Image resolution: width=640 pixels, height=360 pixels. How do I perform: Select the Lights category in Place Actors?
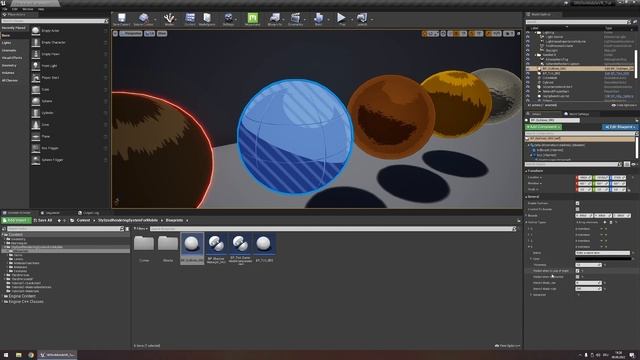pyautogui.click(x=6, y=43)
